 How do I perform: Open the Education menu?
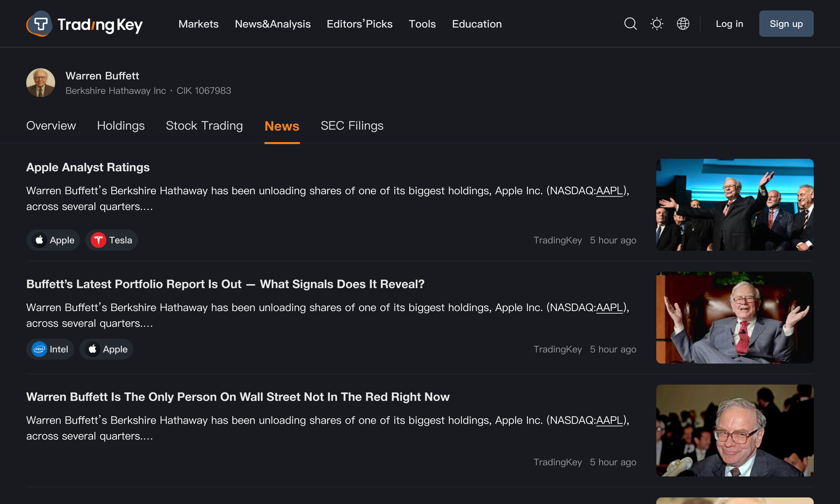pos(477,24)
